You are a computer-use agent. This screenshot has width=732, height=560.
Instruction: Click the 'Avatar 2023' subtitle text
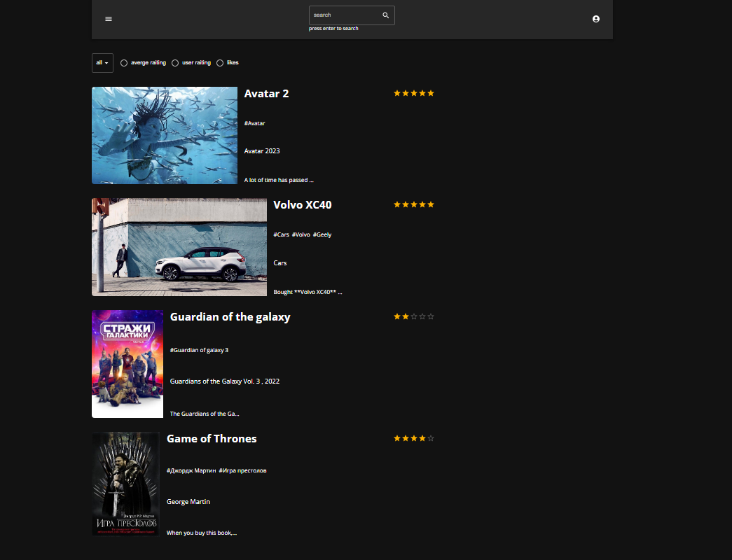pos(262,151)
